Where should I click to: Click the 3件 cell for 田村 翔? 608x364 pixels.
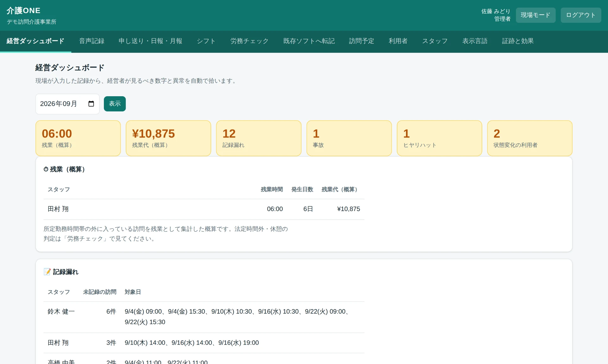111,343
